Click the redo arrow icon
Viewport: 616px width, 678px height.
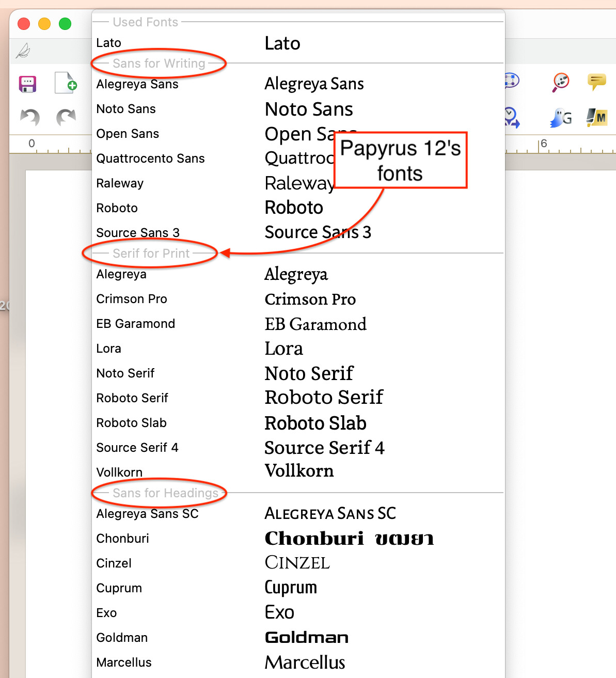coord(66,117)
